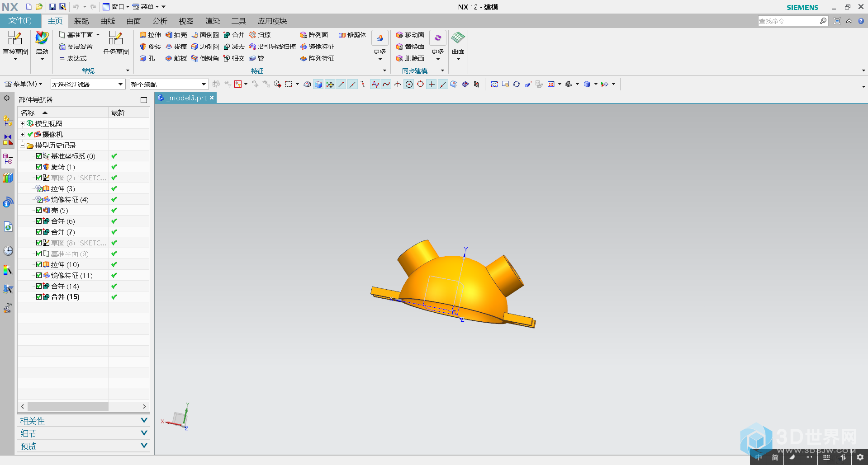
Task: Open the 无选择过滤器 selection filter dropdown
Action: [87, 84]
